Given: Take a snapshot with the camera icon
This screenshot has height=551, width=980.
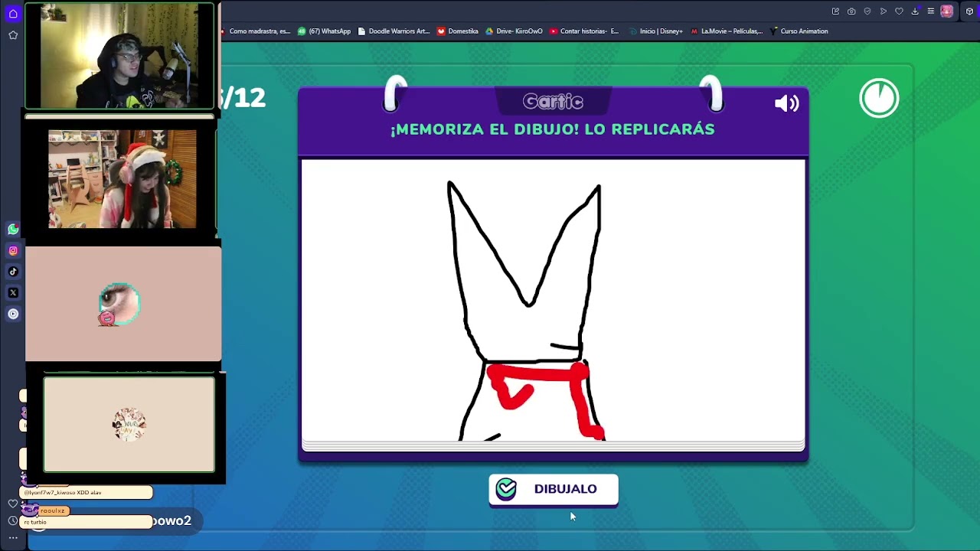Looking at the screenshot, I should pos(851,11).
